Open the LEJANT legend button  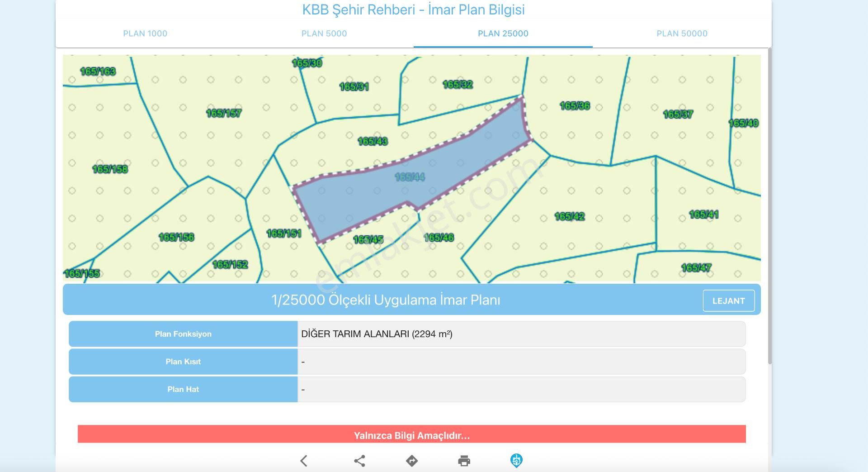(x=728, y=301)
